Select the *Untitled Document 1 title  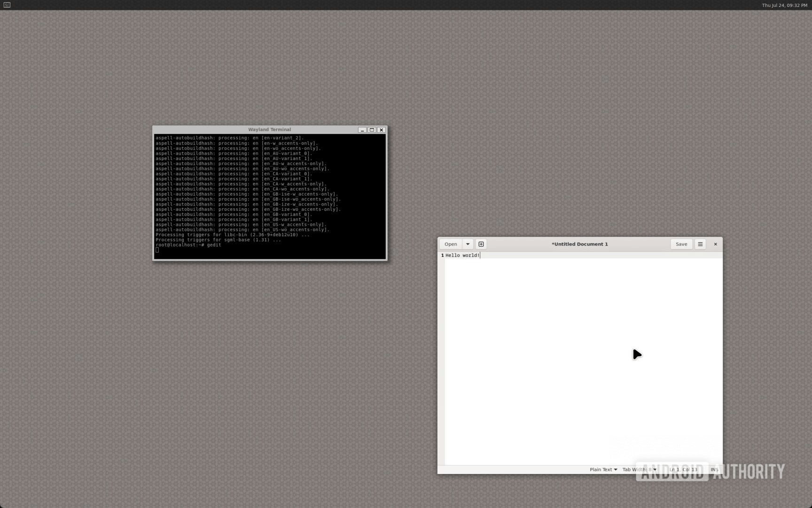click(x=579, y=244)
